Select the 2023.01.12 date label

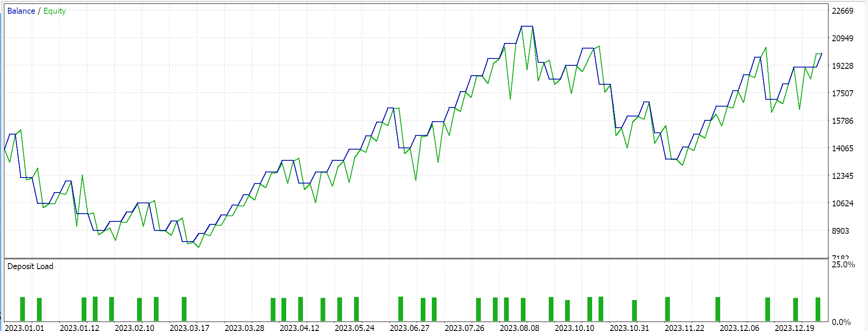[x=79, y=328]
